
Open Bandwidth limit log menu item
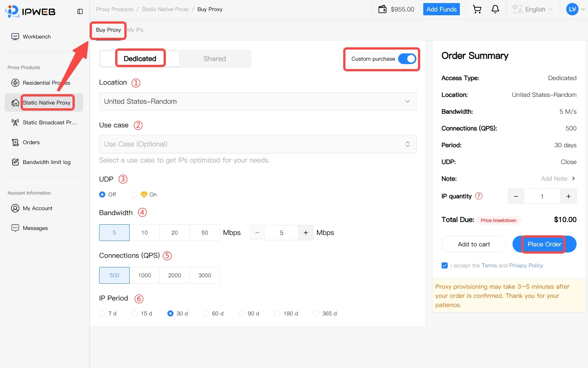click(x=44, y=162)
